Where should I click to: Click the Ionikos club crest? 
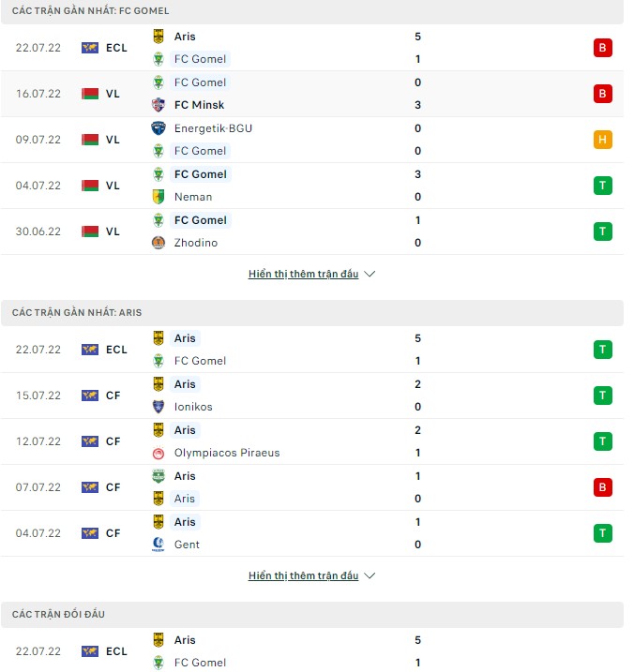click(x=158, y=407)
